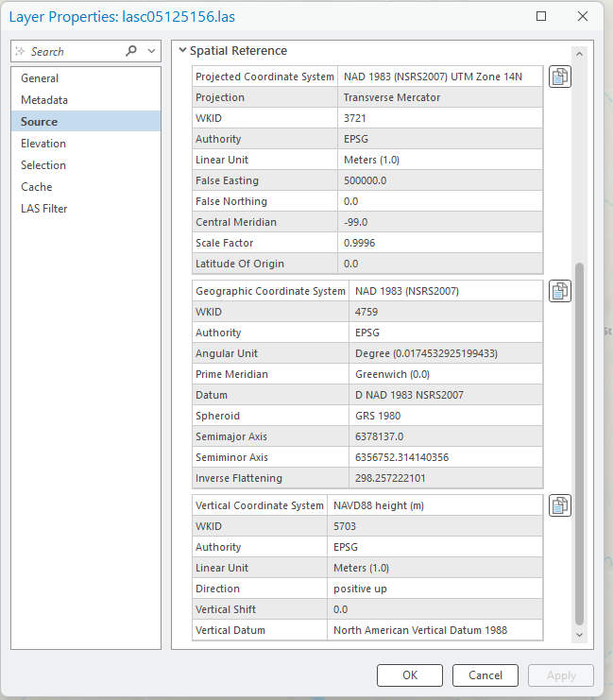Select Inverse Flattening value 298.257222101
Screen dimensions: 613x700
click(390, 478)
